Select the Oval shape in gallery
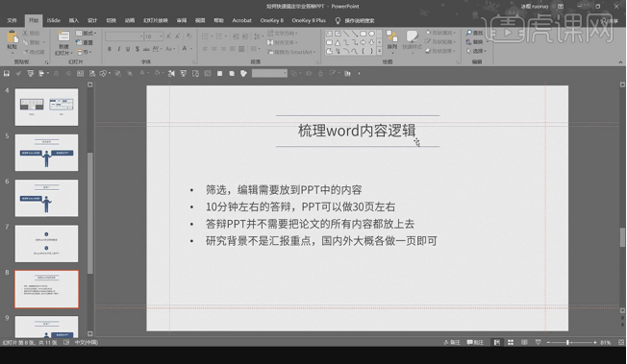The width and height of the screenshot is (627, 364). [x=371, y=34]
